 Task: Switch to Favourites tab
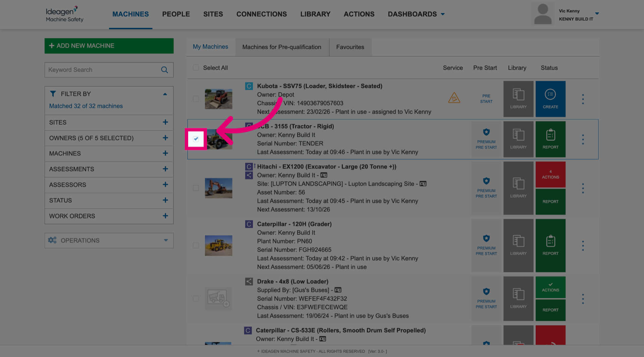tap(350, 47)
